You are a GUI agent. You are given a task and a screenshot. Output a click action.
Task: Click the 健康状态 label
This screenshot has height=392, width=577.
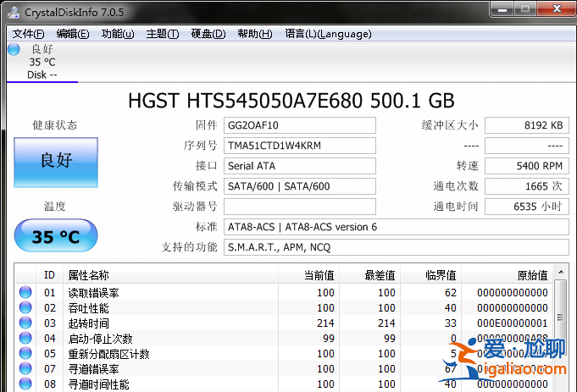(55, 125)
